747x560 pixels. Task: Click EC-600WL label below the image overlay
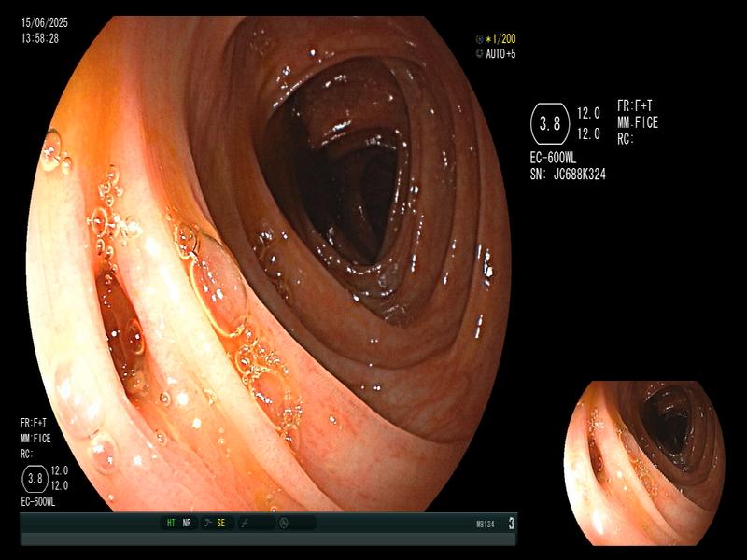pos(38,502)
